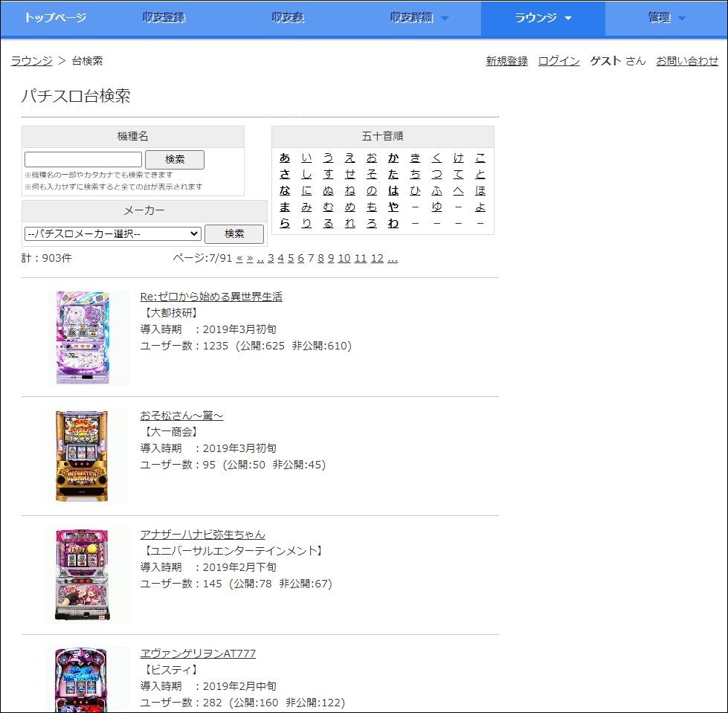728x713 pixels.
Task: Go to next page with » link
Action: pos(250,258)
